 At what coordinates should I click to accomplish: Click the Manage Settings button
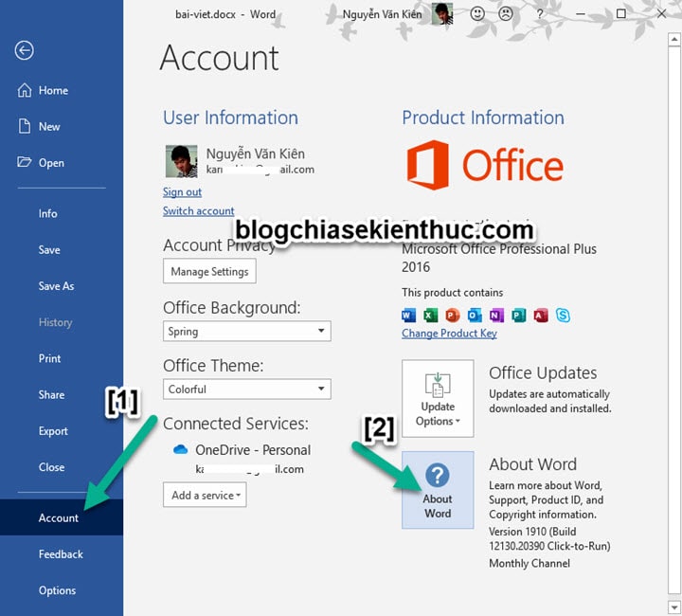209,271
